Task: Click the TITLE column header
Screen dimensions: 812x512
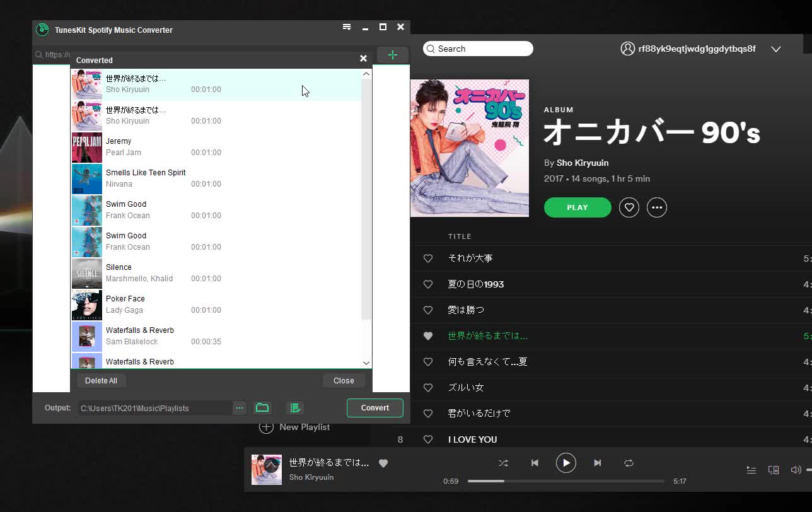Action: tap(460, 236)
